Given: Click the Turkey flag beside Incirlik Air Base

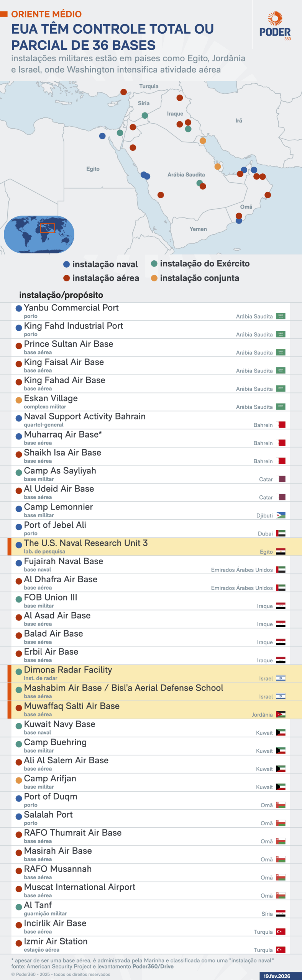Looking at the screenshot, I should [x=281, y=931].
